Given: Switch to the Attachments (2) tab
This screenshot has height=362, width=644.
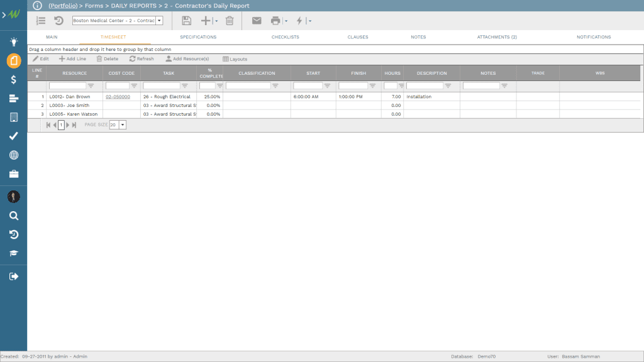Looking at the screenshot, I should pos(497,37).
